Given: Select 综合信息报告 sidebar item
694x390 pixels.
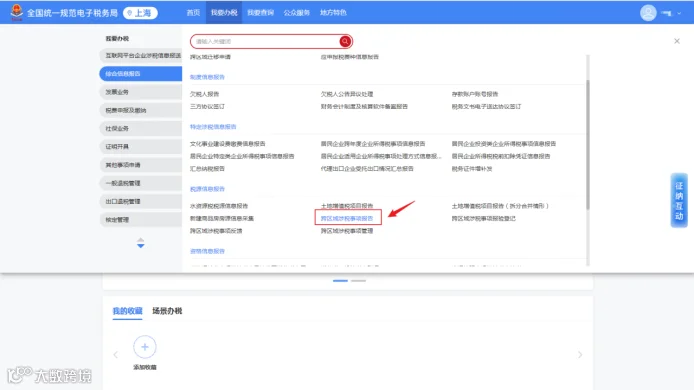Looking at the screenshot, I should [x=141, y=73].
